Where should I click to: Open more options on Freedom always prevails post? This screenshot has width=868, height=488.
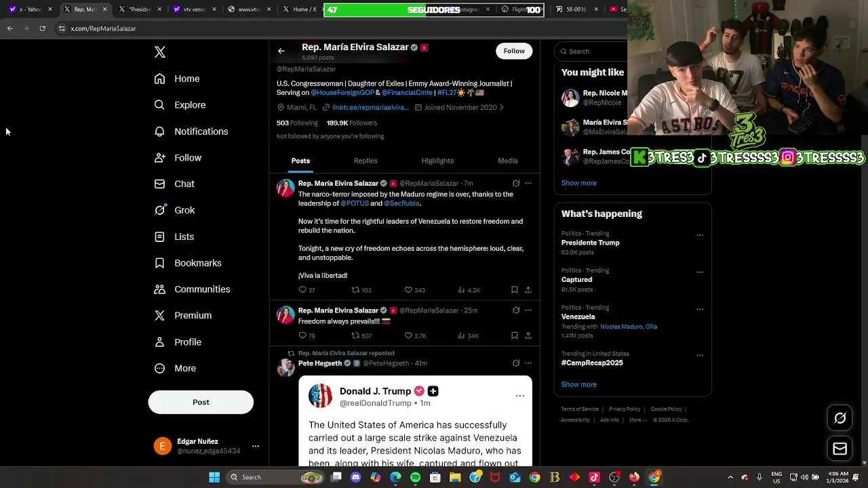528,310
